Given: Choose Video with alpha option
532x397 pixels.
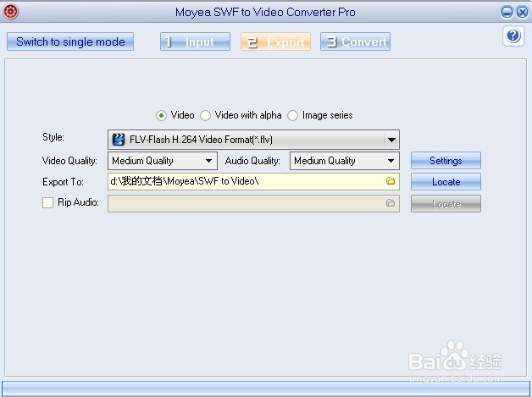Looking at the screenshot, I should click(x=205, y=116).
